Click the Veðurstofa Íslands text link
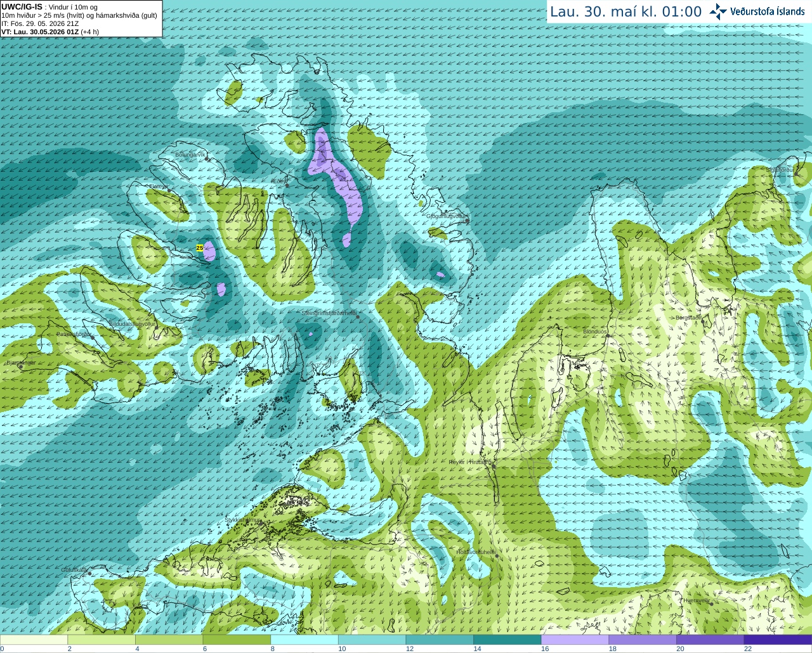Screen dimensions: 812x653 coord(767,11)
